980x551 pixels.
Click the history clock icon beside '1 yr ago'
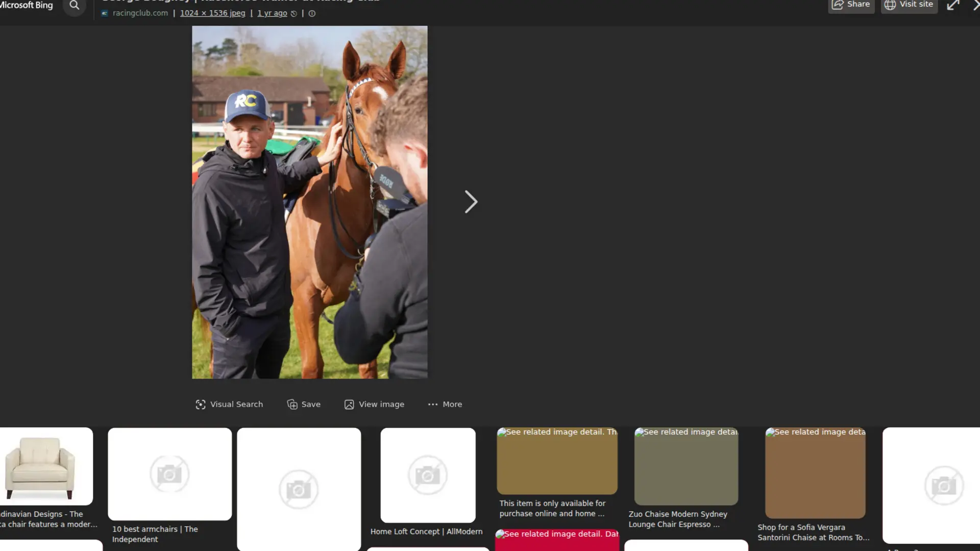point(293,13)
